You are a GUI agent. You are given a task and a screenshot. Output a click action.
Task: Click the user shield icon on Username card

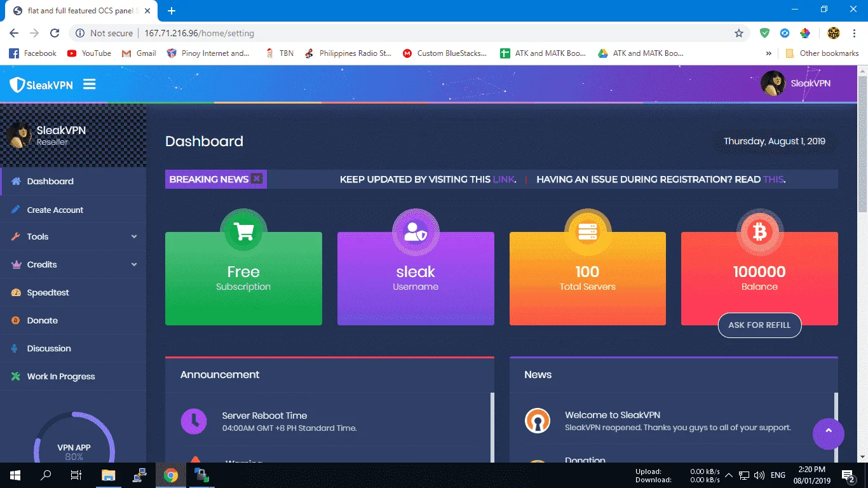[x=416, y=231]
